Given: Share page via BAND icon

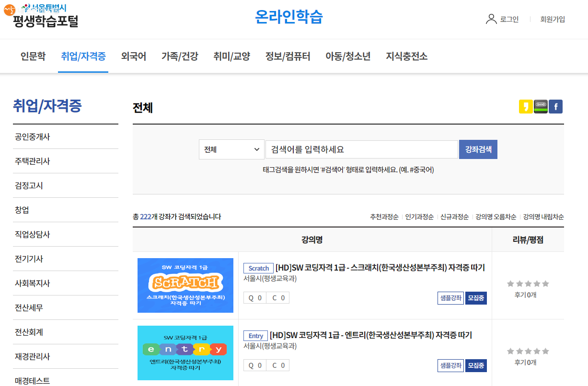Looking at the screenshot, I should (541, 107).
